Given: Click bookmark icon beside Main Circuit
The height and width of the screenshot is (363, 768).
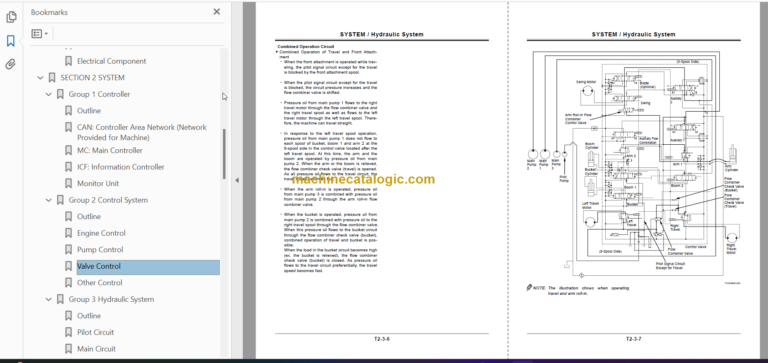Looking at the screenshot, I should pos(69,349).
